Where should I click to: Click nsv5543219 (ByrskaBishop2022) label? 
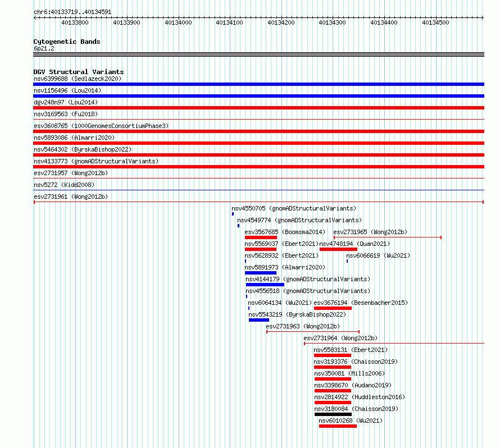coord(297,314)
